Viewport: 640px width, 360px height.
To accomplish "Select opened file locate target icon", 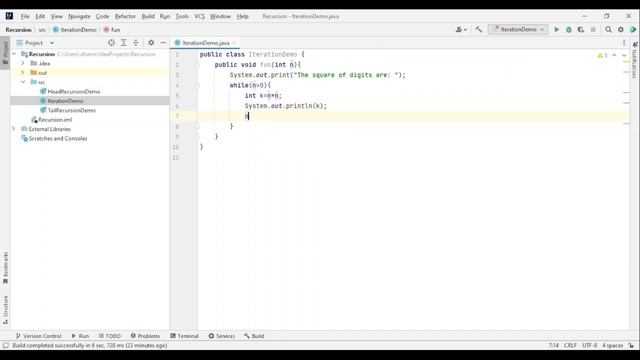I will click(x=111, y=42).
